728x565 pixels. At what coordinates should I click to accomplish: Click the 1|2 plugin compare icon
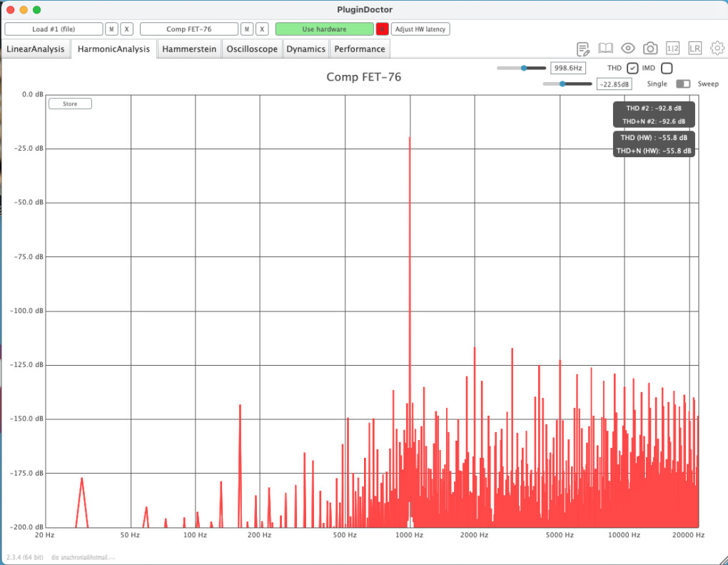(672, 49)
